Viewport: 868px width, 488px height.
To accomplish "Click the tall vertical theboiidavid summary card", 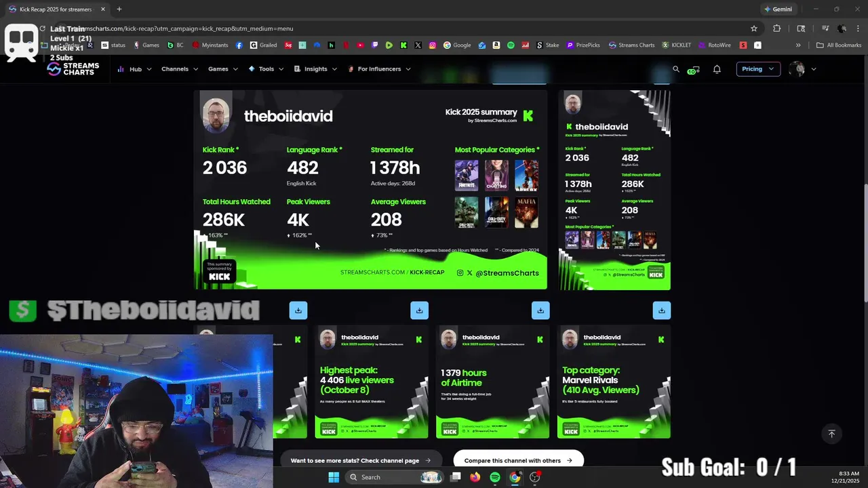I will click(614, 190).
